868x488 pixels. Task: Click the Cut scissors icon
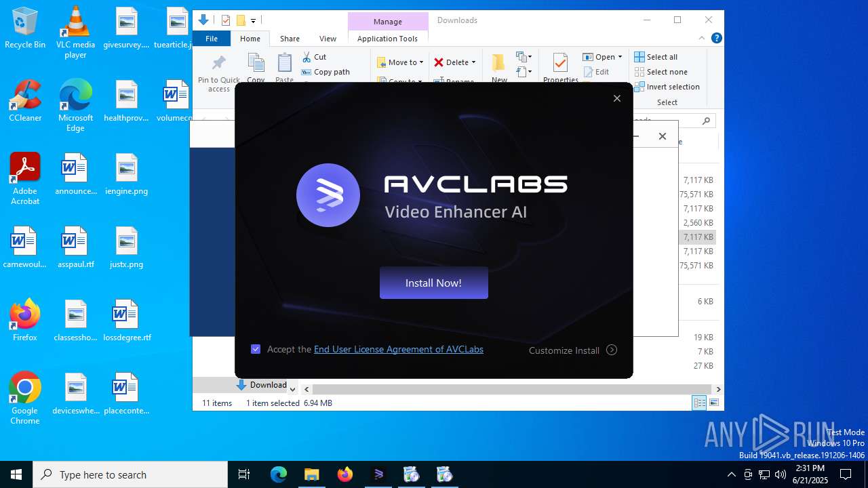[307, 57]
